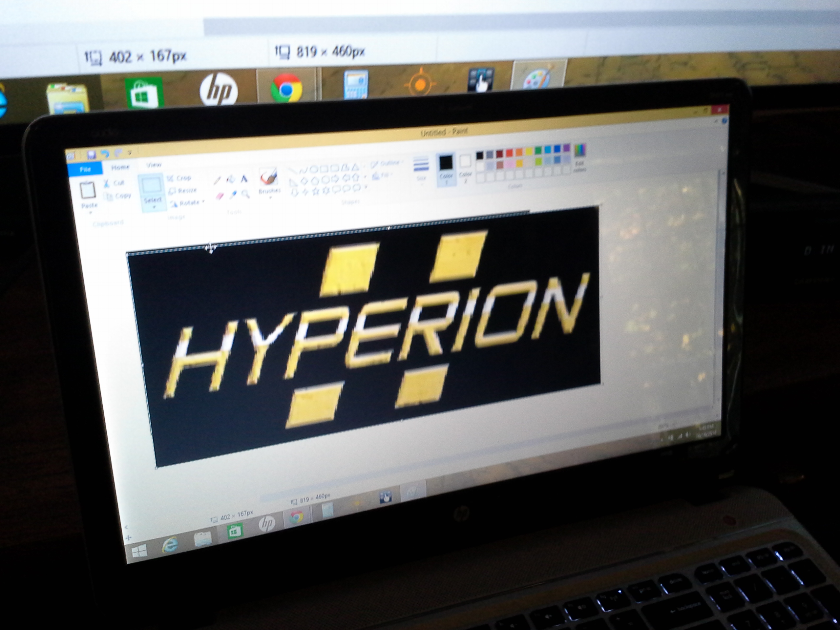Image resolution: width=840 pixels, height=630 pixels.
Task: Pick the Right triangle shape
Action: tap(293, 183)
